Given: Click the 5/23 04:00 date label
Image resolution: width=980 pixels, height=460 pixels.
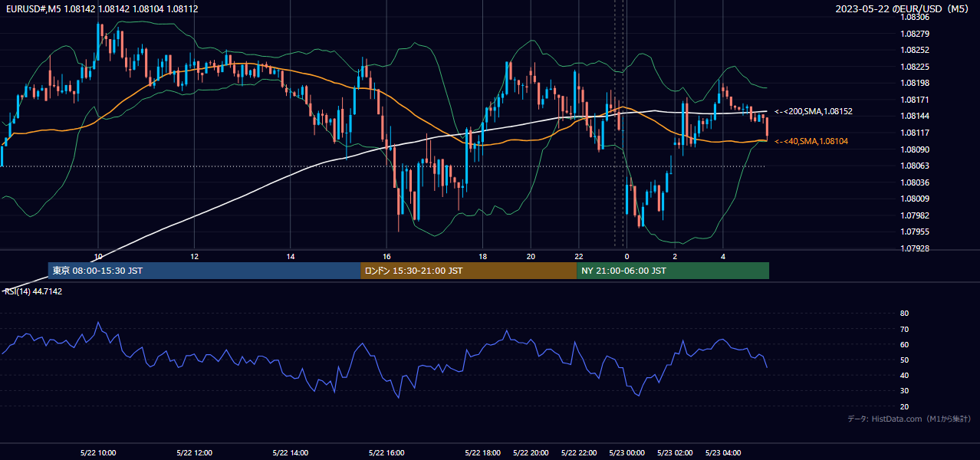Looking at the screenshot, I should coord(723,452).
